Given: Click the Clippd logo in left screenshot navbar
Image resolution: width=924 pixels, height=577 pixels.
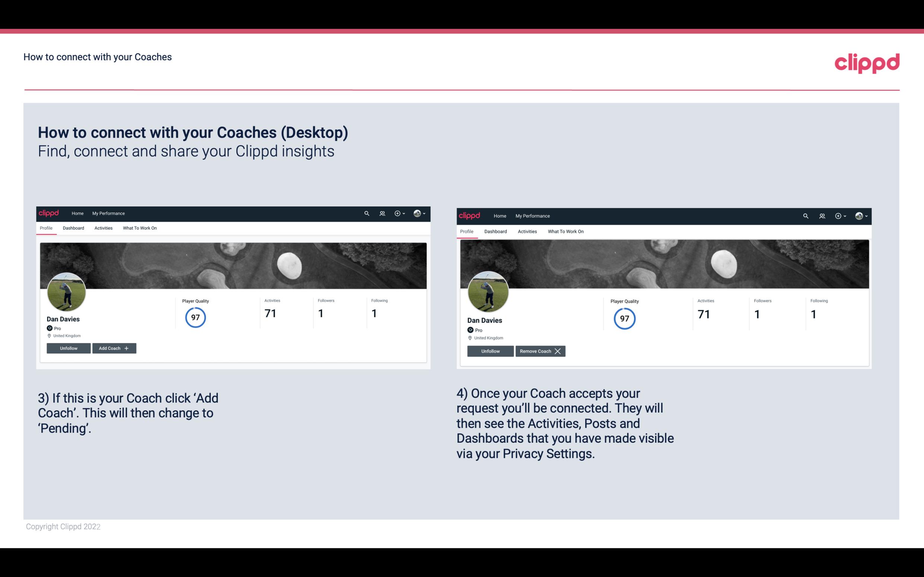Looking at the screenshot, I should point(49,213).
